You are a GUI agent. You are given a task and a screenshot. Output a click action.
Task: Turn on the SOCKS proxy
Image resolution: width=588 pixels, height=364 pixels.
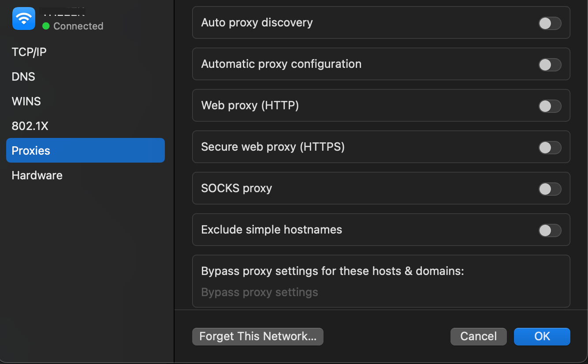tap(550, 189)
